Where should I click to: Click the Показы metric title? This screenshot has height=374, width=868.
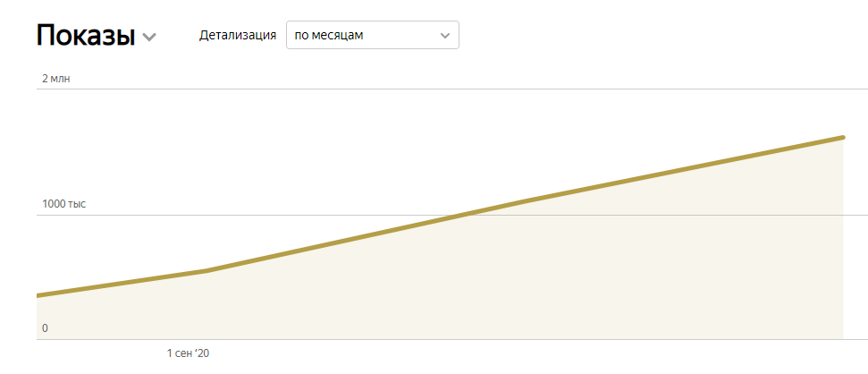[x=86, y=36]
